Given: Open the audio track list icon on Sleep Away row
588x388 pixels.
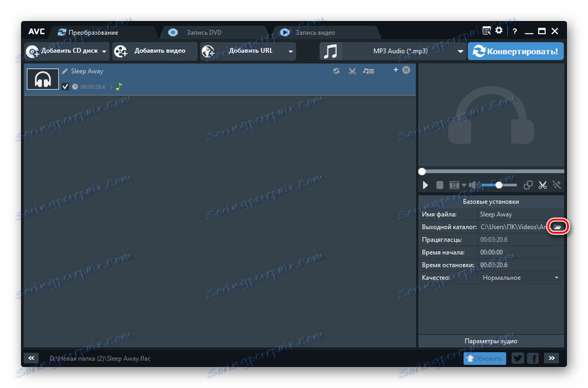Looking at the screenshot, I should (369, 71).
